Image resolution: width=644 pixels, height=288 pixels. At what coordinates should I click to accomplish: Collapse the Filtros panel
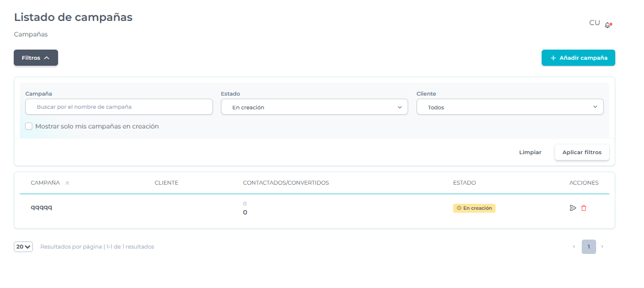(36, 58)
